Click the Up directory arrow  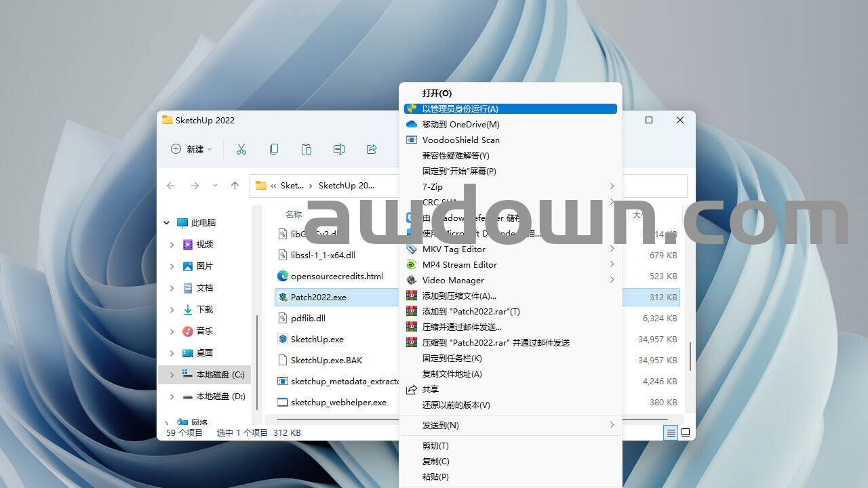[x=235, y=186]
